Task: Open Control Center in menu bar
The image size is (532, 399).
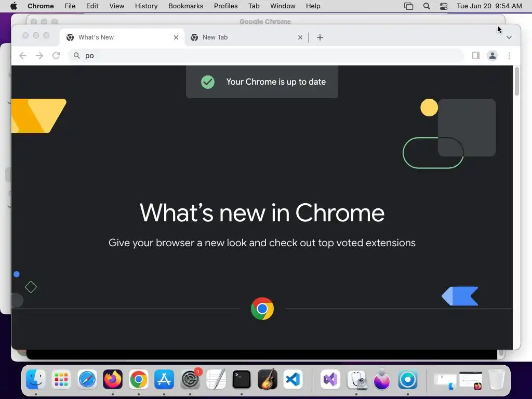Action: 444,6
